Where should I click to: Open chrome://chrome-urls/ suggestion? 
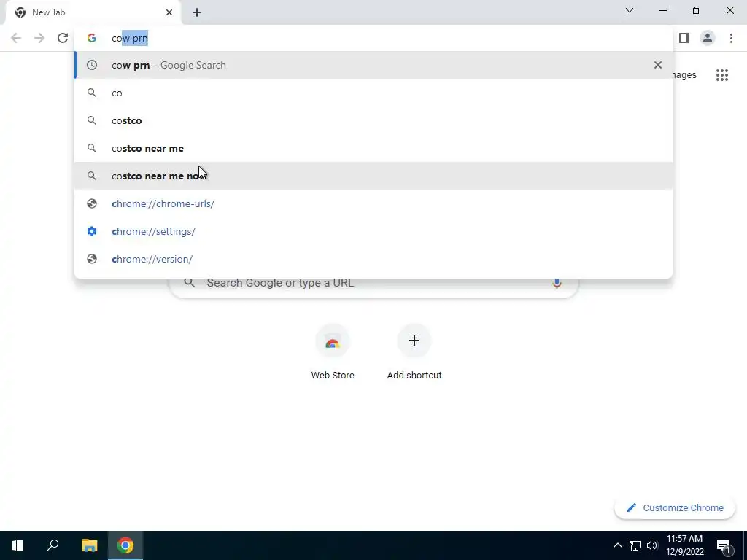point(374,203)
